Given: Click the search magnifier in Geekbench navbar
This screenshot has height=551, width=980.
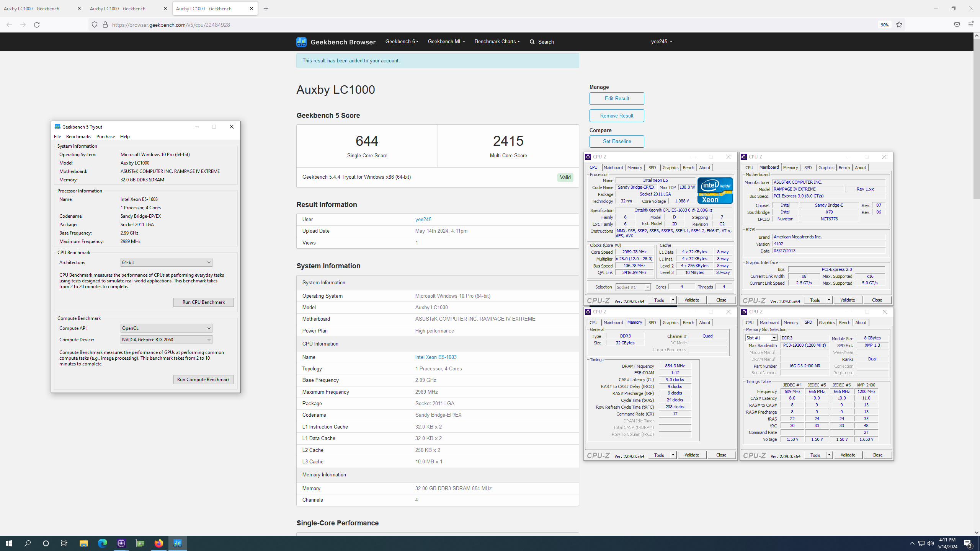Looking at the screenshot, I should pos(532,42).
